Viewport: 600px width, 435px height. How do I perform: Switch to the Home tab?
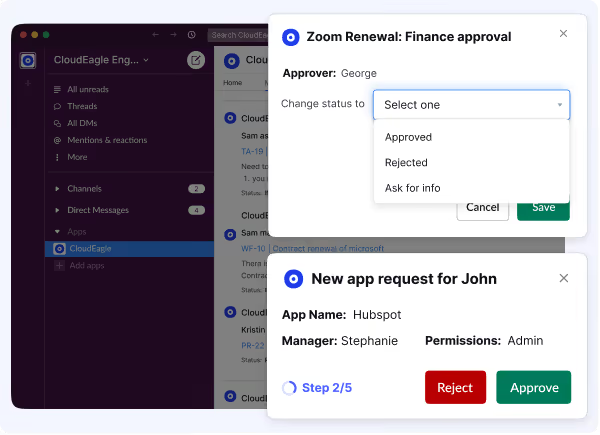tap(233, 83)
